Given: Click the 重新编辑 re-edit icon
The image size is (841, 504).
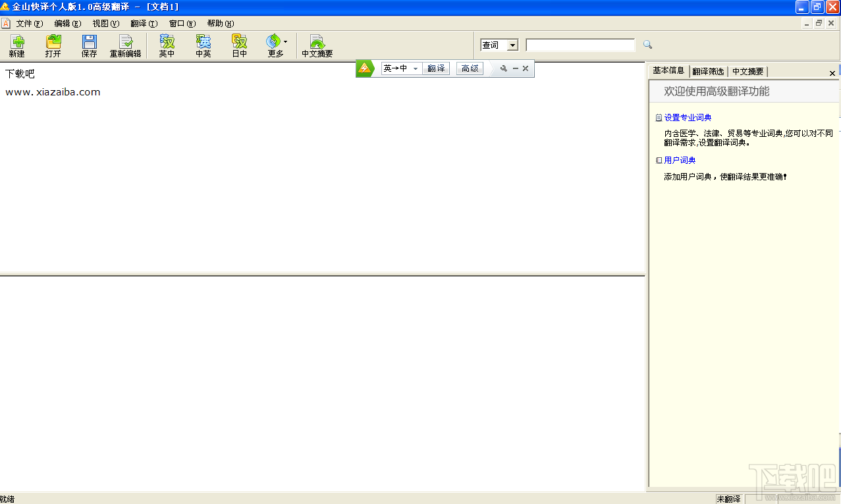Looking at the screenshot, I should coord(125,46).
